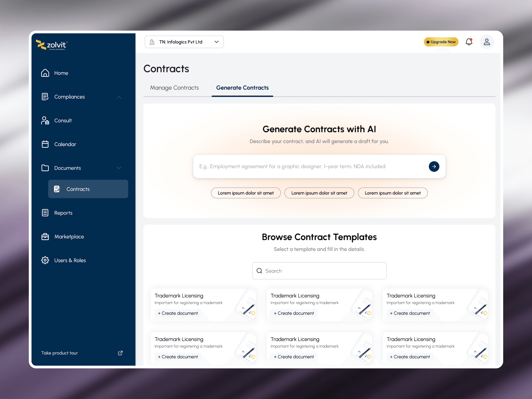Click the Zolvit logo
Screen dimensions: 532x399
pyautogui.click(x=52, y=45)
